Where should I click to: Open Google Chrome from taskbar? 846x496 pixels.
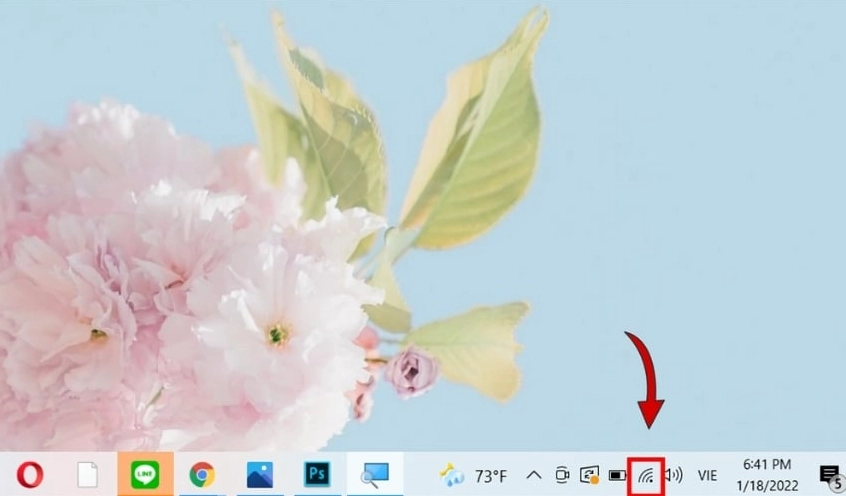[202, 475]
